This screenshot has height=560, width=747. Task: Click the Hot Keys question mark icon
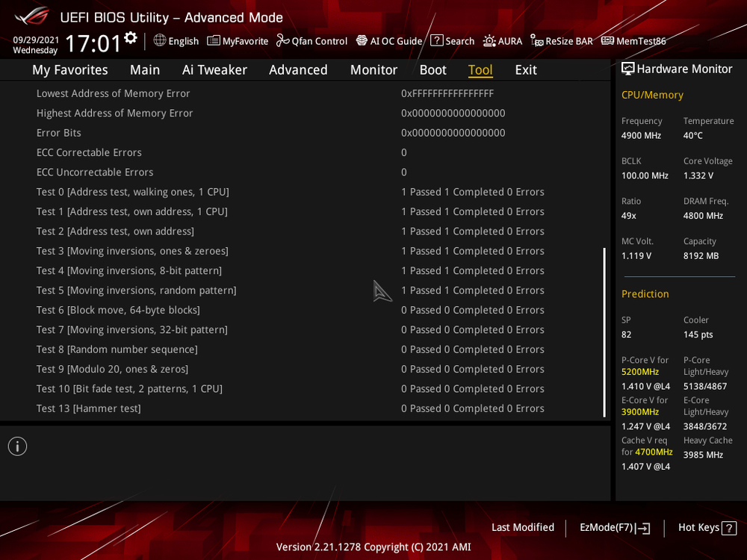tap(729, 528)
